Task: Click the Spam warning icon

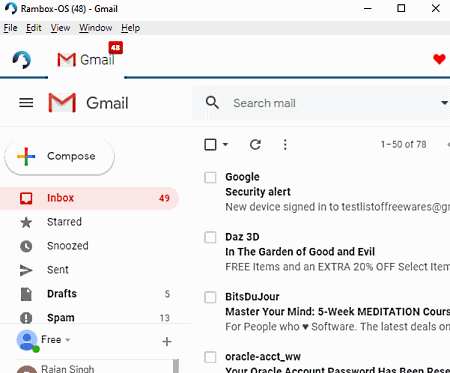Action: point(26,318)
